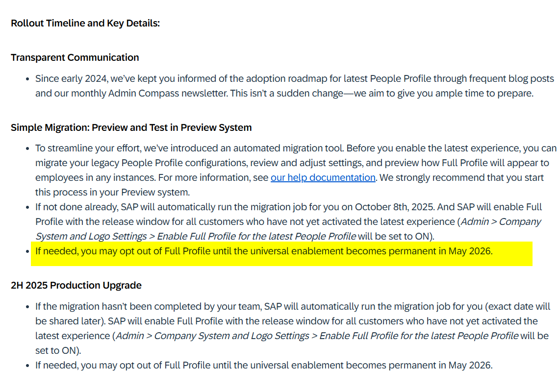Select the 'Simple Migration: Preview and Test' heading

click(x=131, y=127)
